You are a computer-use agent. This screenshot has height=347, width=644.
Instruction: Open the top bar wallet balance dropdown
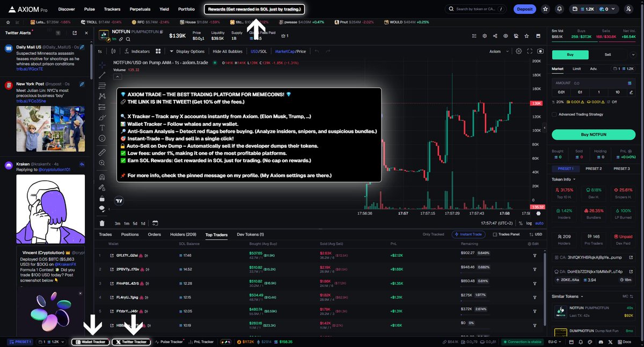point(595,9)
